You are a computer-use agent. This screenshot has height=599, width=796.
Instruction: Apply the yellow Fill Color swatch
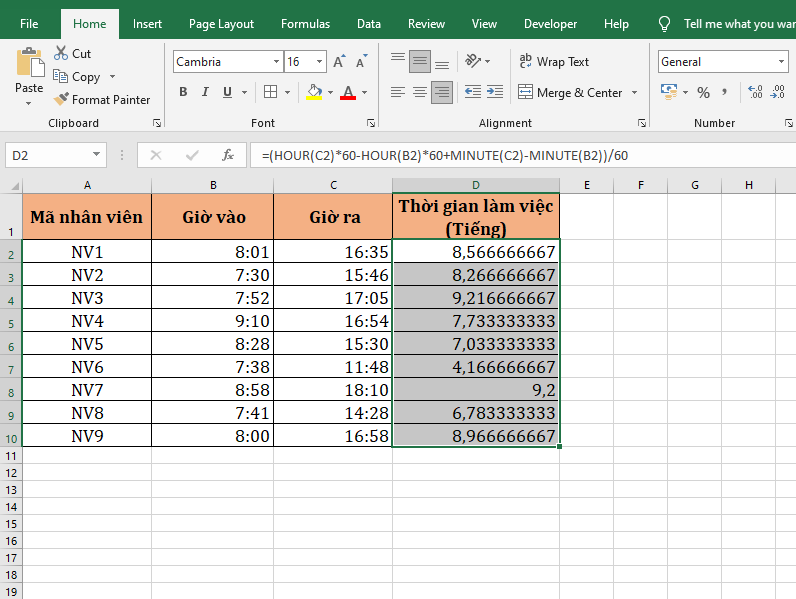(x=314, y=92)
